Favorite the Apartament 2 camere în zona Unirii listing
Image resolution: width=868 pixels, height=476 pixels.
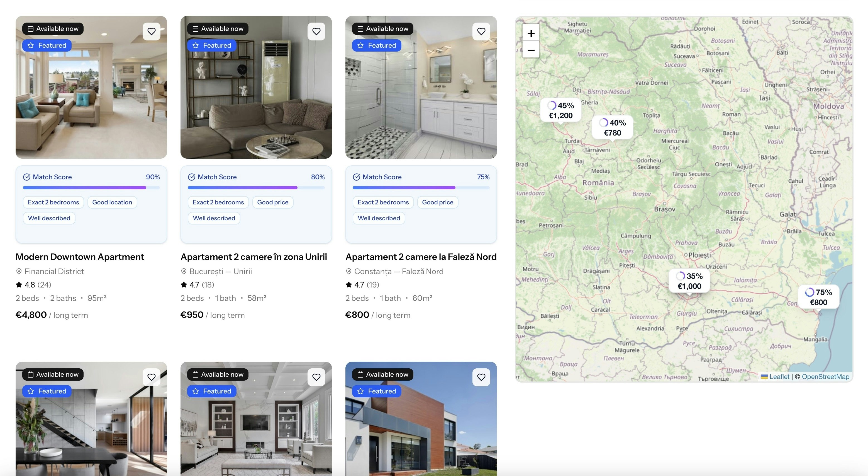pyautogui.click(x=316, y=32)
